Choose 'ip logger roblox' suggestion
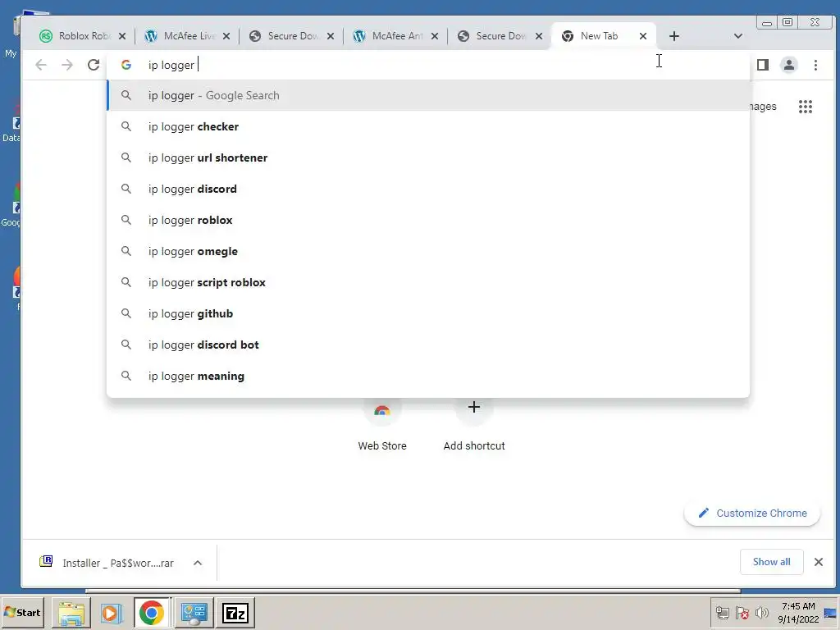The image size is (840, 630). tap(428, 220)
